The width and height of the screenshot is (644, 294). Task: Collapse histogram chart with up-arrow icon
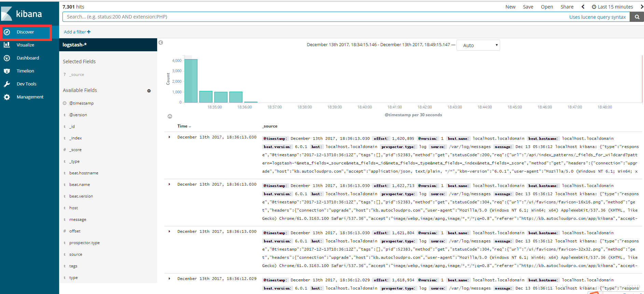pos(170,116)
